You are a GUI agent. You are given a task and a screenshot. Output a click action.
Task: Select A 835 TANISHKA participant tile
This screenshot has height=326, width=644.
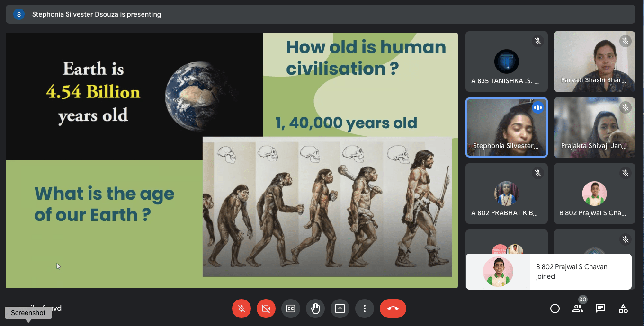[506, 62]
